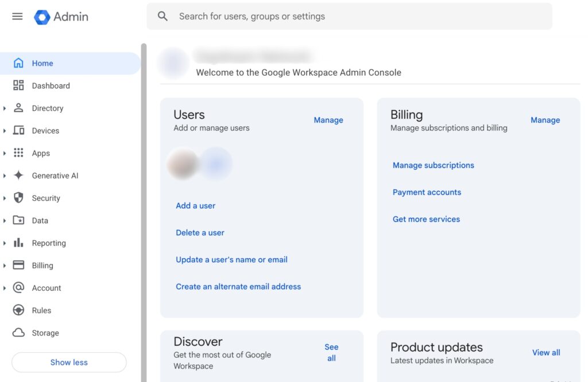Image resolution: width=588 pixels, height=382 pixels.
Task: Click the Show less button
Action: [x=69, y=362]
